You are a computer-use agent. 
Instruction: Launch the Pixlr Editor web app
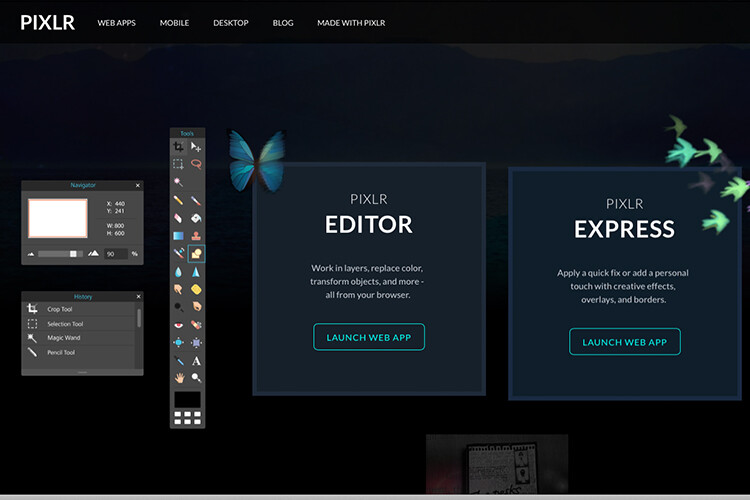click(369, 337)
